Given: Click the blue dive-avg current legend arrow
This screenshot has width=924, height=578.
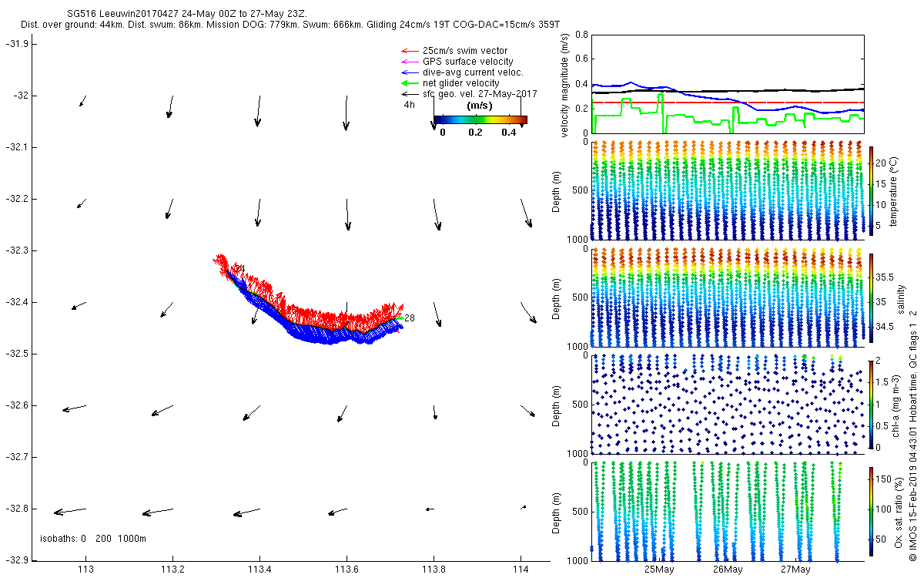Looking at the screenshot, I should (x=408, y=72).
